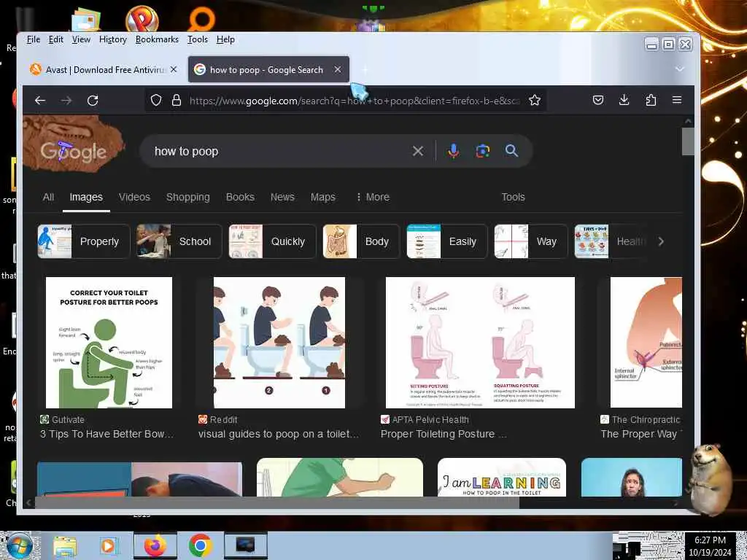Filter images by the Way chip
This screenshot has height=560, width=747.
(x=531, y=241)
